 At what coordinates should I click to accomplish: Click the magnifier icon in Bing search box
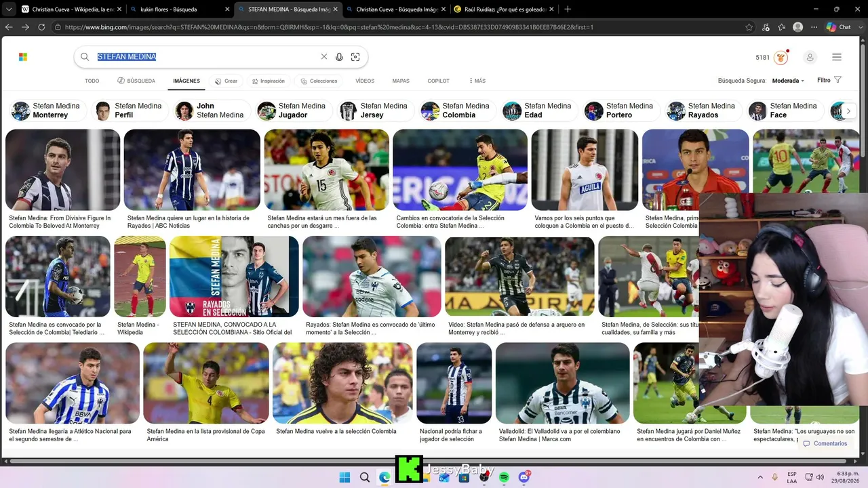(85, 57)
